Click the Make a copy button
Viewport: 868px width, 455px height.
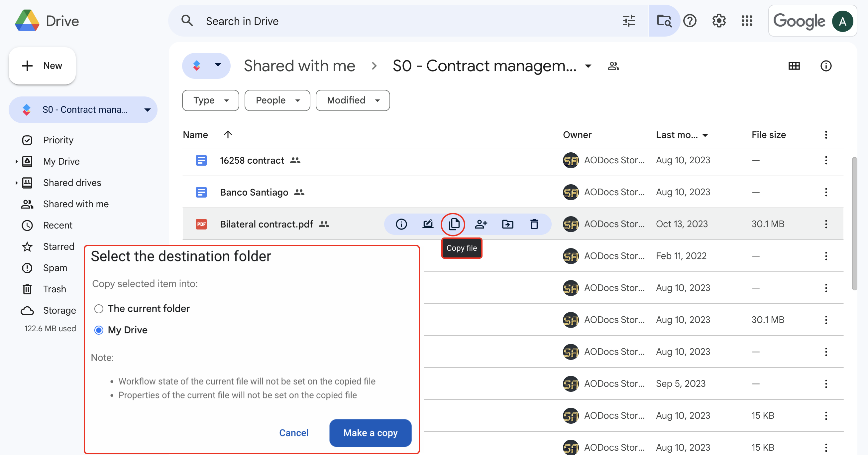pyautogui.click(x=370, y=433)
